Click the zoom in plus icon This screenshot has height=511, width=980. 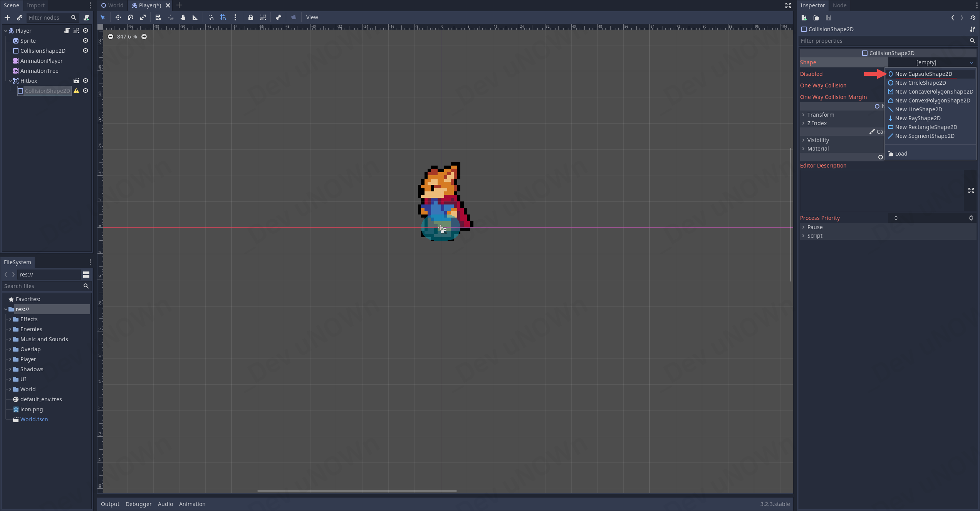(x=144, y=37)
